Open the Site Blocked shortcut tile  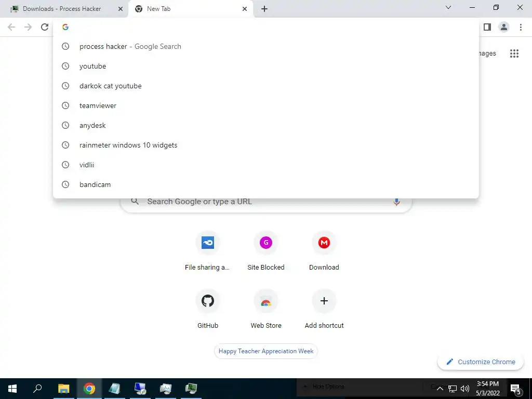point(266,251)
